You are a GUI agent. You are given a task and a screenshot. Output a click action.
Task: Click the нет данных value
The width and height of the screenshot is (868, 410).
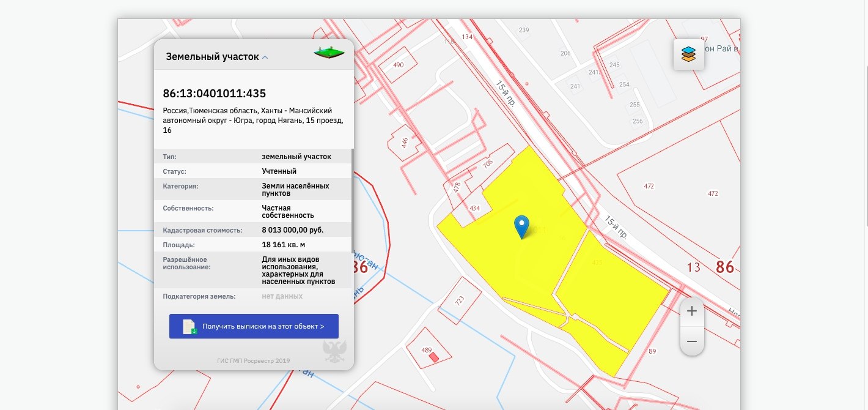(282, 296)
